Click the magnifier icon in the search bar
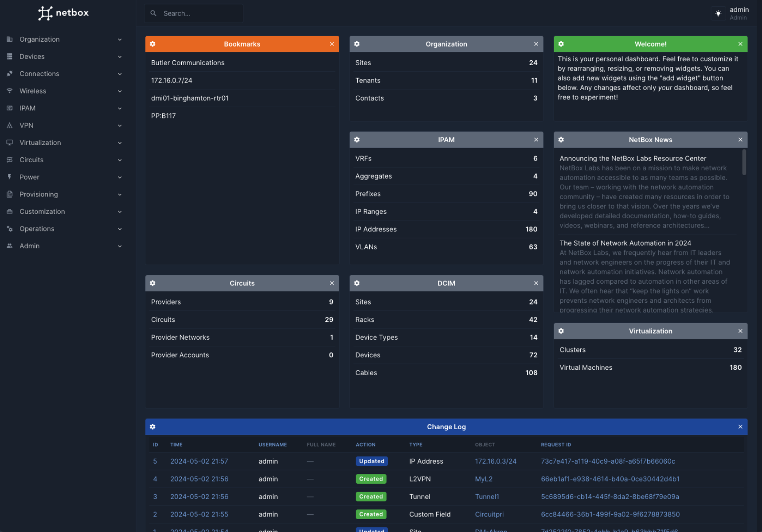This screenshot has width=762, height=532. [x=153, y=13]
